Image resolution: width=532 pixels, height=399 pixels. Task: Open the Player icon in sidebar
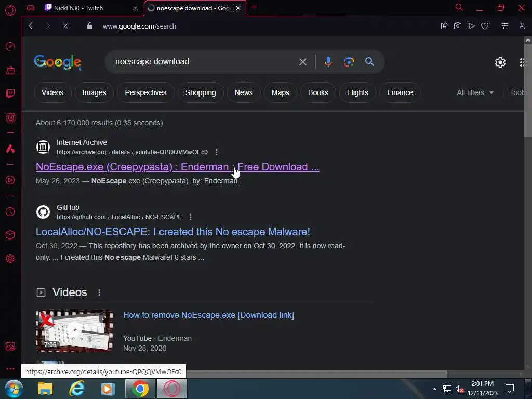[x=10, y=180]
